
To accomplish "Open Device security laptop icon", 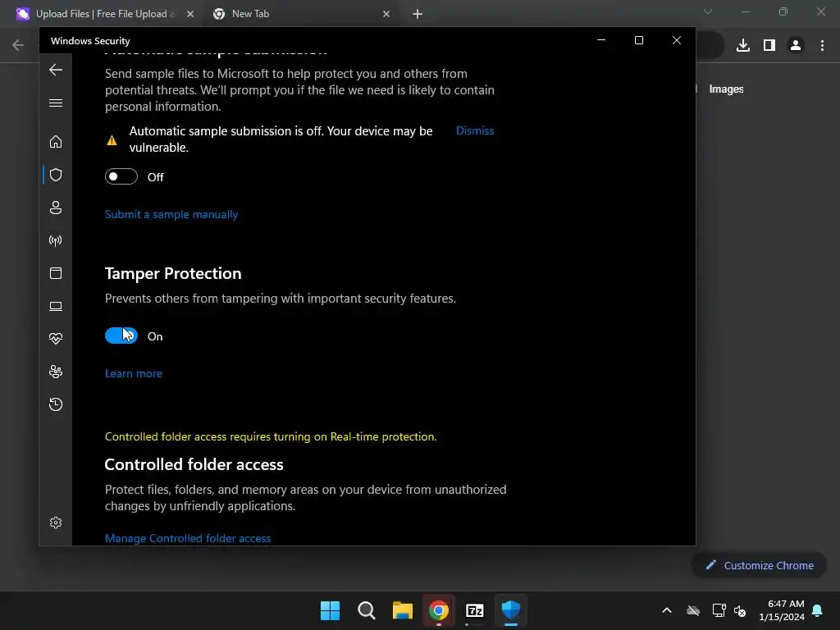I will 56,306.
